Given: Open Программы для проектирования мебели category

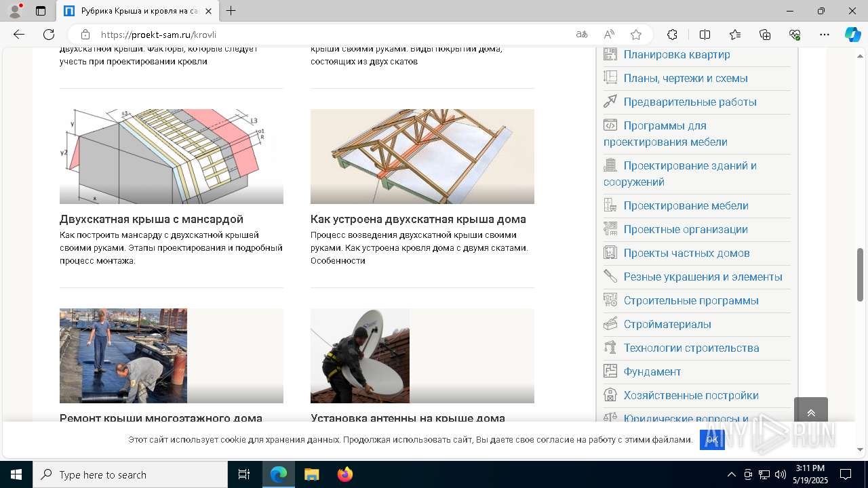Looking at the screenshot, I should [x=665, y=134].
